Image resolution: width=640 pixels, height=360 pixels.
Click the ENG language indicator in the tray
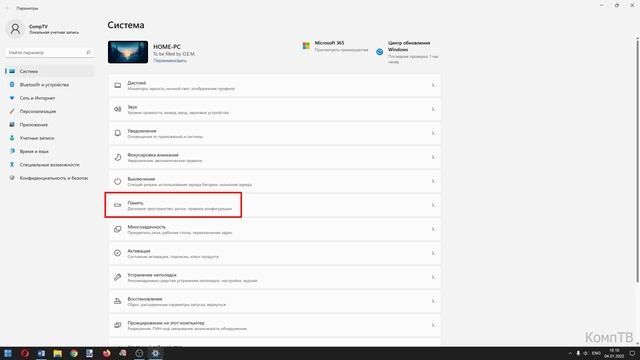coord(596,353)
